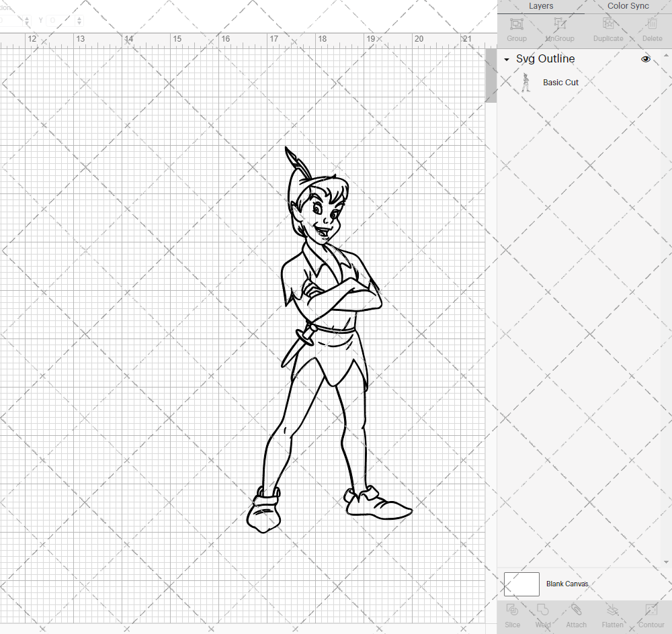Screen dimensions: 672x634
Task: Use the Flatten tool
Action: (x=612, y=615)
